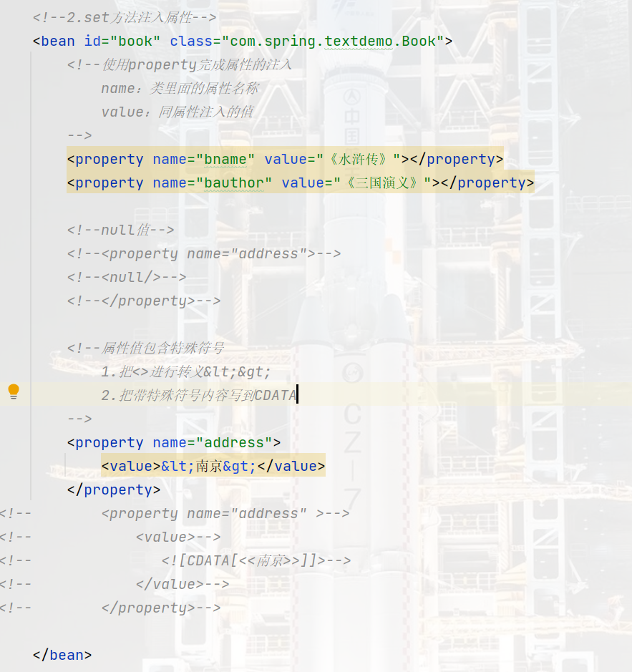
Task: Click the commented '</value>-->' line
Action: pos(183,584)
